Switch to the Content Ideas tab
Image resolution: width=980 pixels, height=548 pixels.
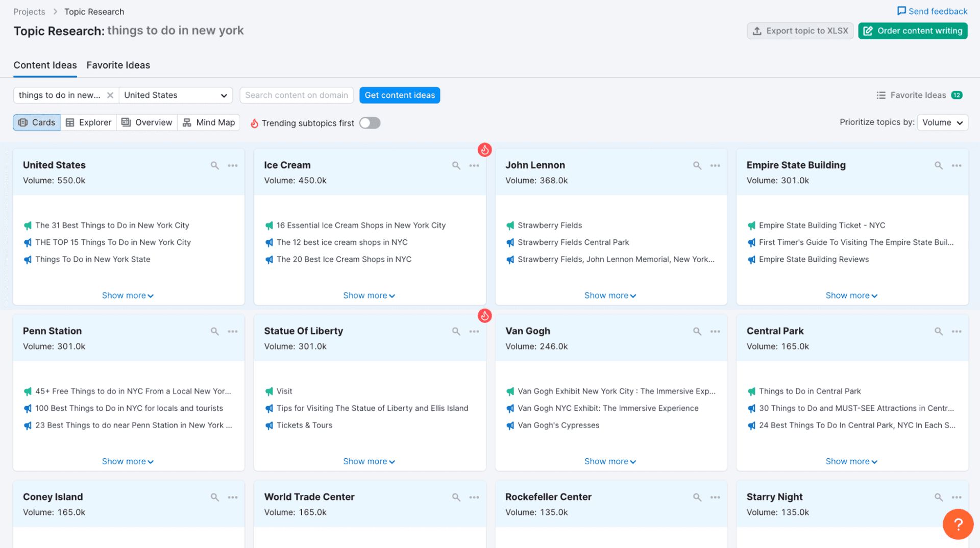click(45, 65)
